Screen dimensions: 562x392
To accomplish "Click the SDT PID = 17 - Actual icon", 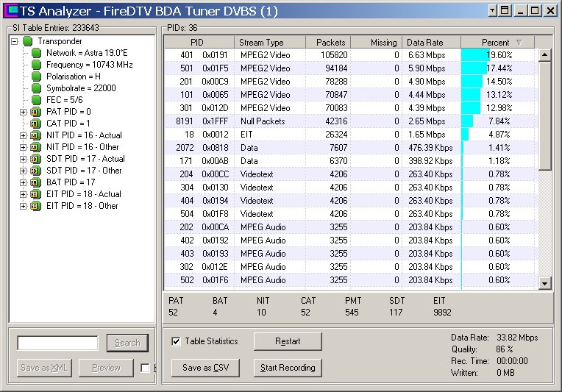I will (35, 159).
